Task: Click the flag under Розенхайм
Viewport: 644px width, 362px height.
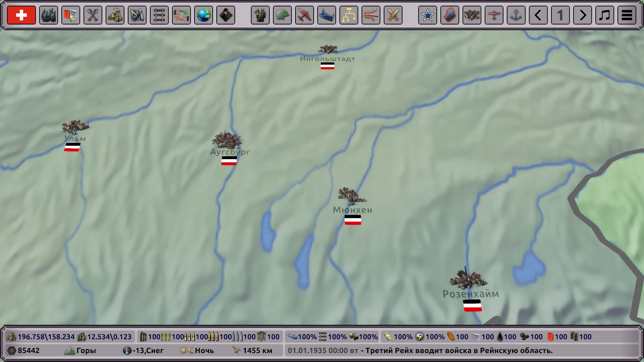Action: [473, 306]
